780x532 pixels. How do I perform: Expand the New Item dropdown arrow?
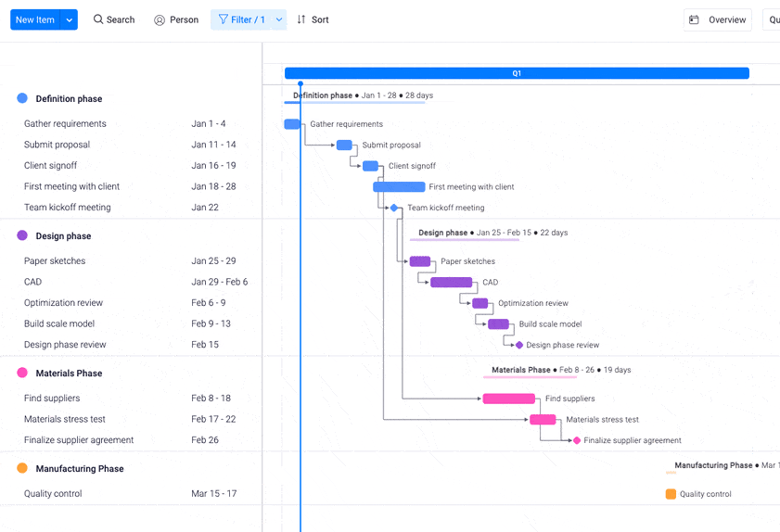(70, 19)
